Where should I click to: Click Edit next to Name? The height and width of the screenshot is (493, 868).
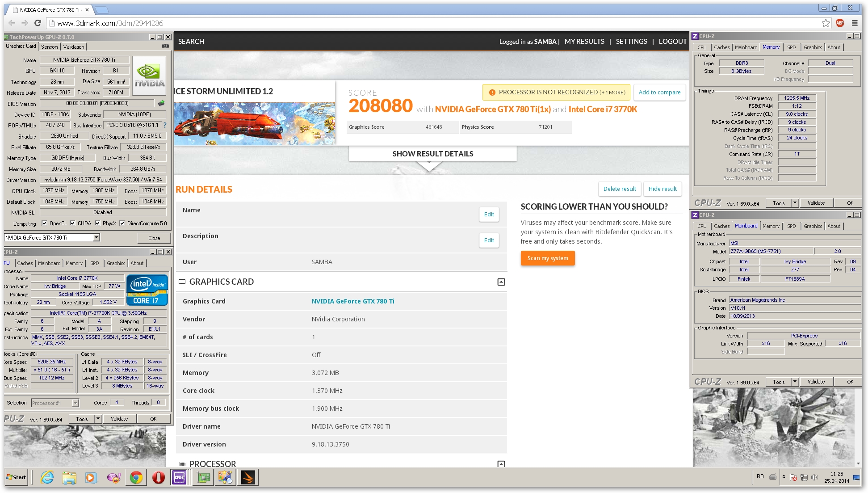489,215
